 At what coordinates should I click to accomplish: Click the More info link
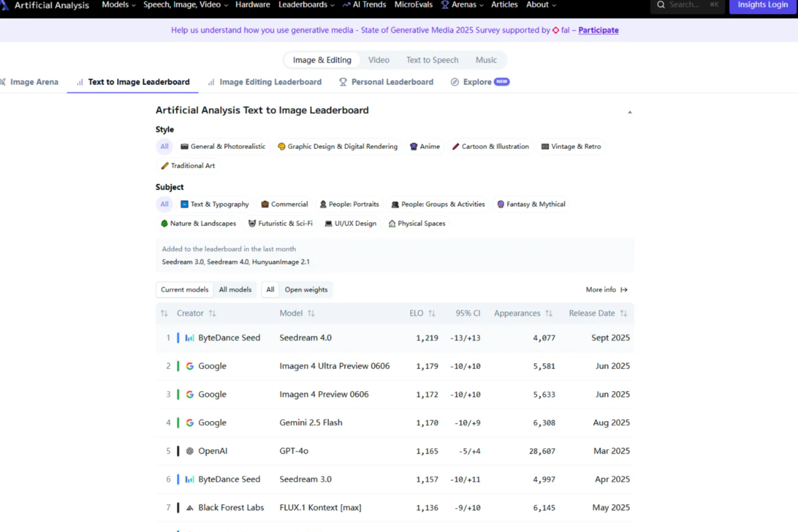(606, 290)
